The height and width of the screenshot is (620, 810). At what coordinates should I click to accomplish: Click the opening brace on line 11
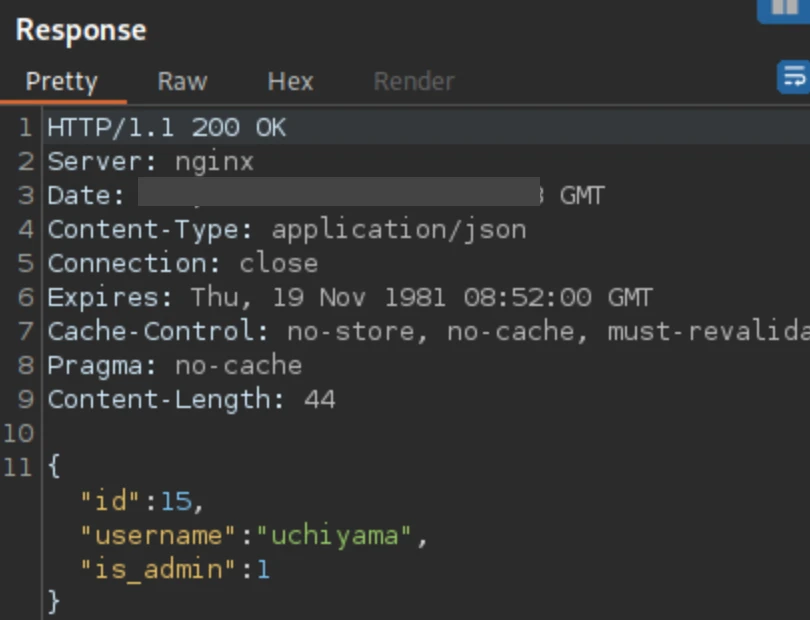coord(54,466)
